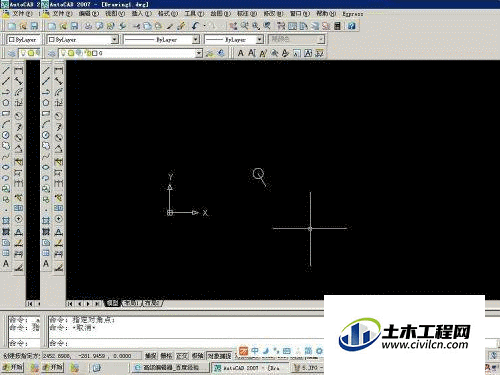Click the greyed plot style dropdown
Screen dimensions: 500x375
click(x=296, y=39)
